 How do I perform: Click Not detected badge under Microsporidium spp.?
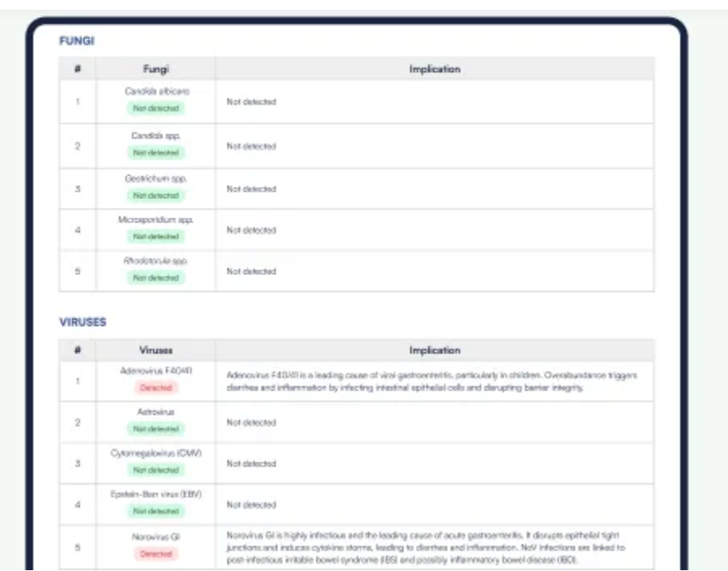pyautogui.click(x=156, y=237)
